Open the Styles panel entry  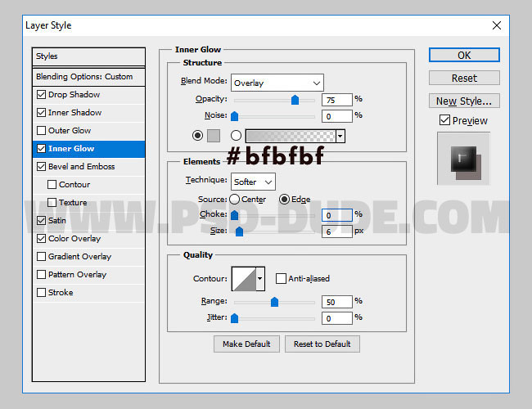88,56
